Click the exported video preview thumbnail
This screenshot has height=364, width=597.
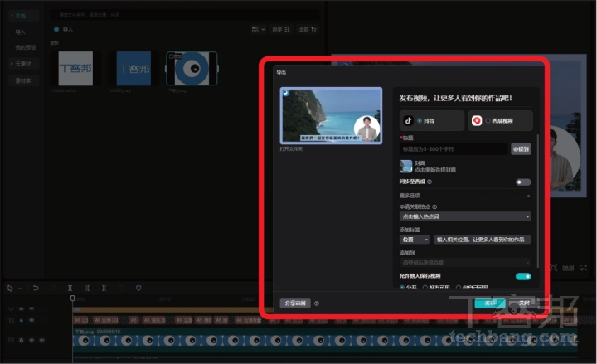[x=331, y=116]
